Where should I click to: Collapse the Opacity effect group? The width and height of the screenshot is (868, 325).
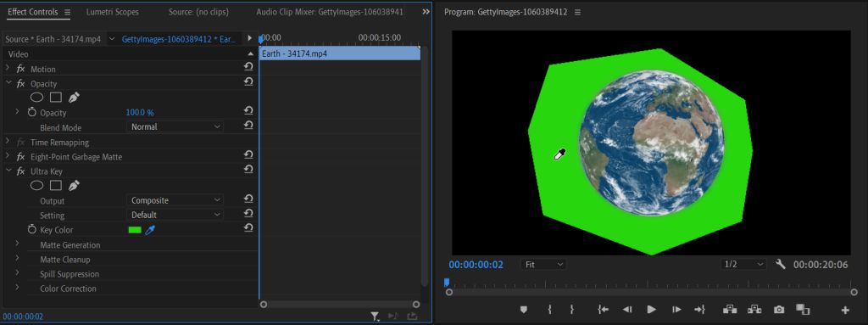pos(8,82)
